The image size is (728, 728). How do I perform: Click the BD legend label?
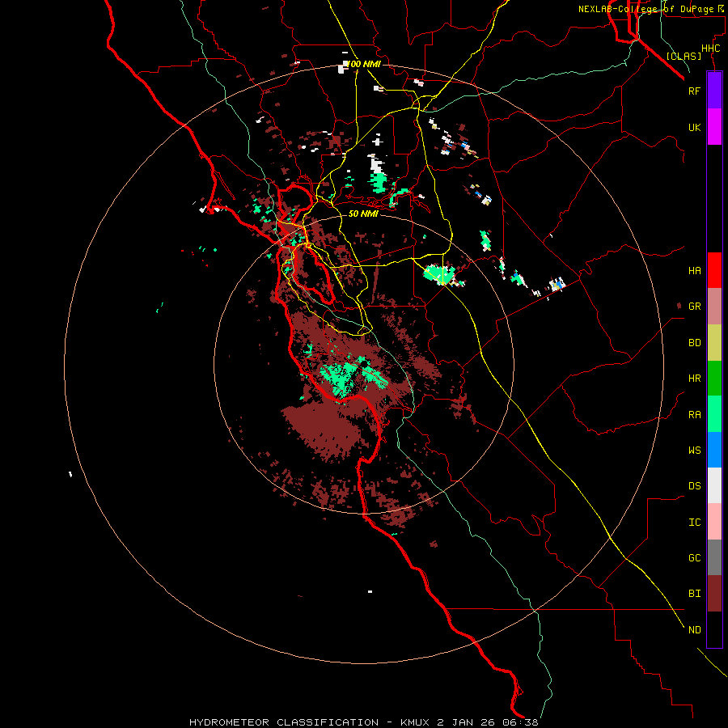pos(694,343)
